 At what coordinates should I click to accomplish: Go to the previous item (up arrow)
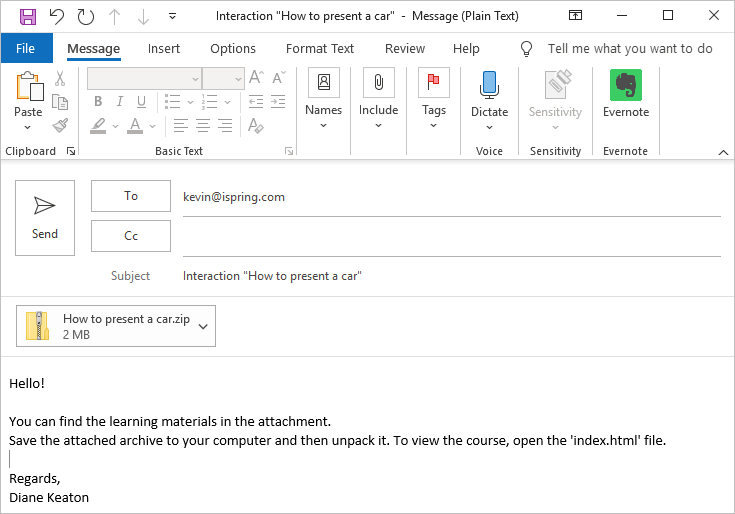tap(114, 17)
